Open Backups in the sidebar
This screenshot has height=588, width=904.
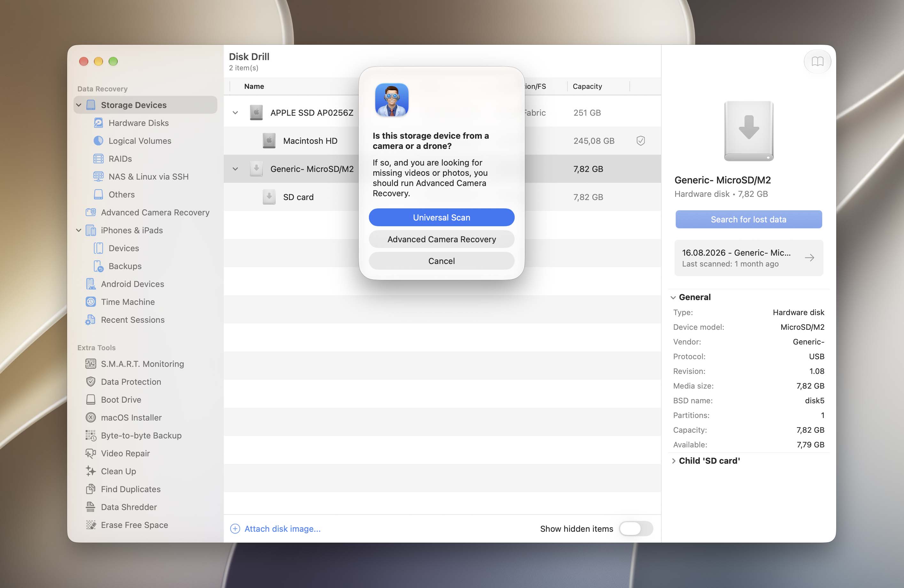[125, 266]
